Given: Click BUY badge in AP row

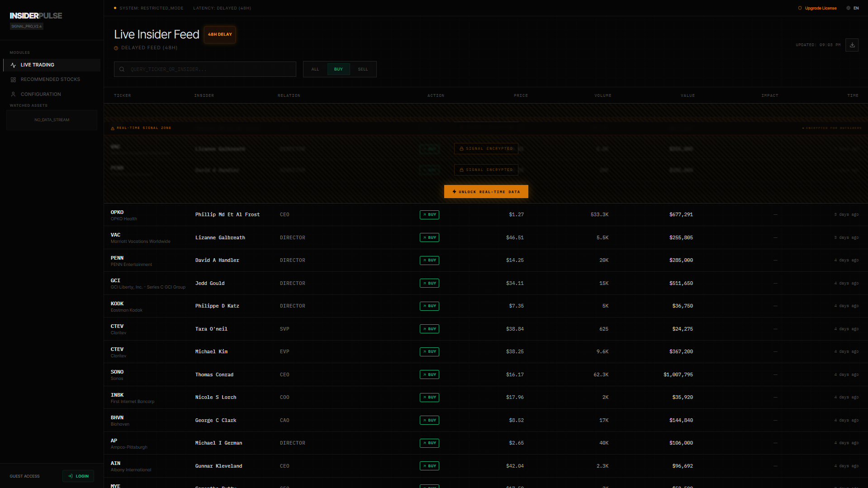Looking at the screenshot, I should pos(429,443).
